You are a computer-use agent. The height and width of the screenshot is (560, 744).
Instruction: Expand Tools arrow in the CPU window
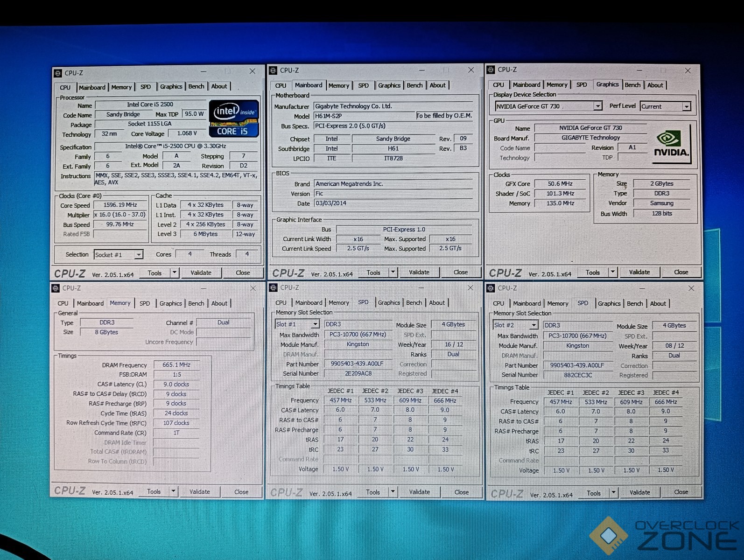(175, 273)
